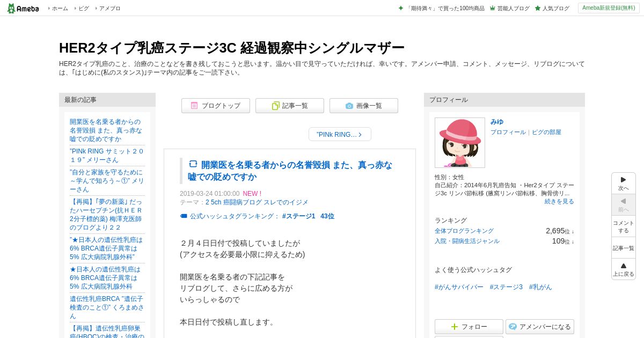Click the フォロー button
The height and width of the screenshot is (338, 644).
[x=469, y=327]
